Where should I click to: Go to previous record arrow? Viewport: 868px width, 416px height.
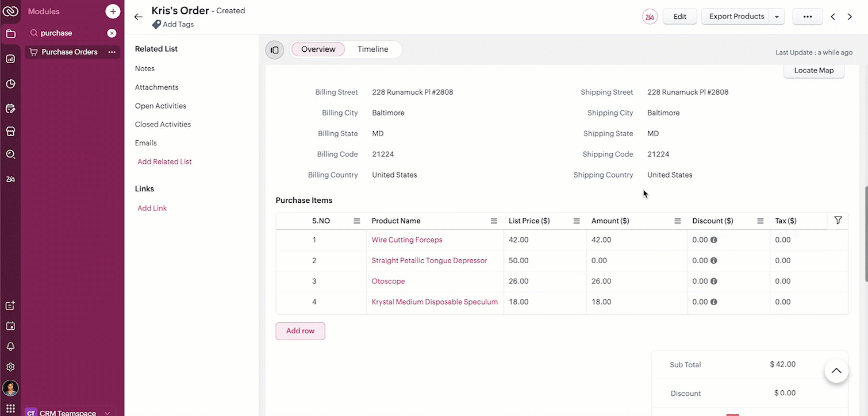(832, 17)
